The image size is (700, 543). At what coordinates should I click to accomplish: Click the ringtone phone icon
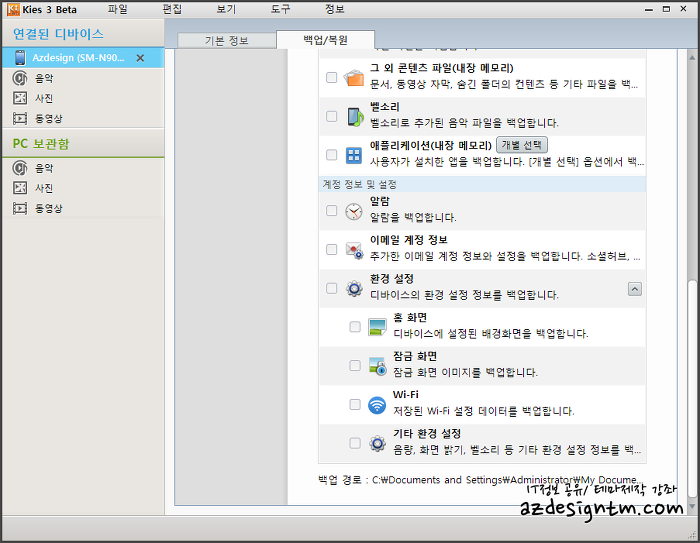[355, 117]
